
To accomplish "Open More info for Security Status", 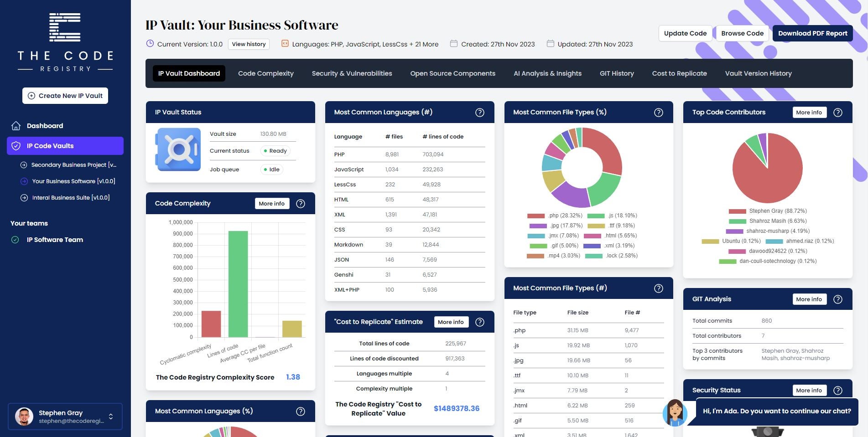I will pos(809,391).
